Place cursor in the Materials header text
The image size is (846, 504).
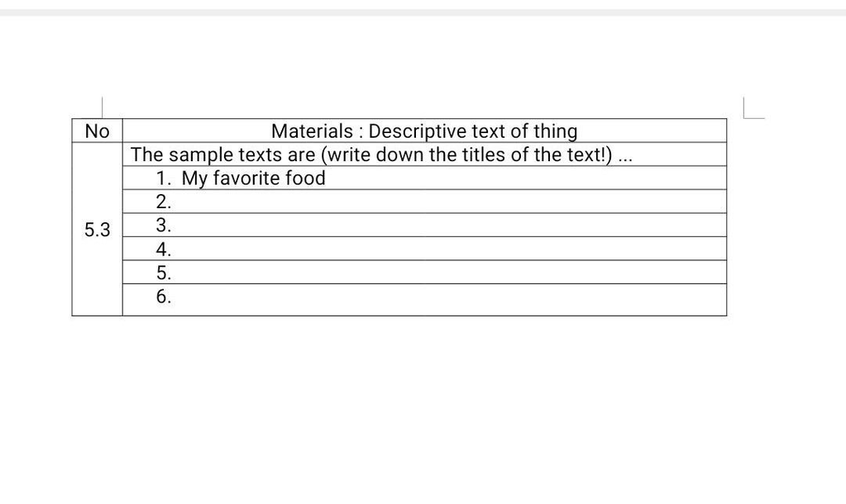click(423, 131)
